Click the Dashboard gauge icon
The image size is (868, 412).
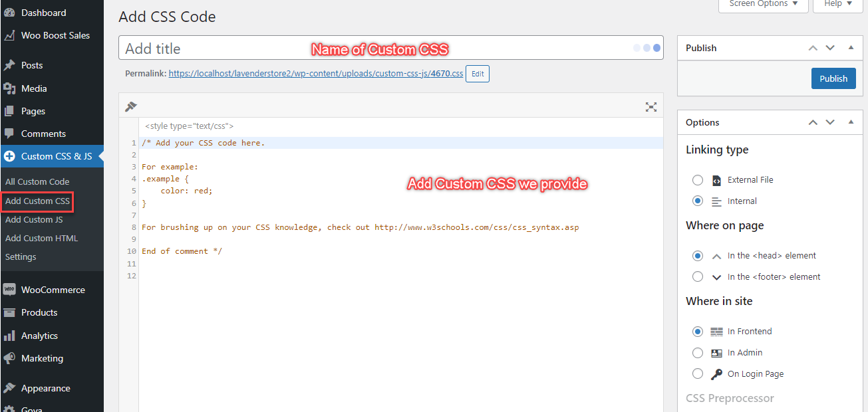[9, 13]
